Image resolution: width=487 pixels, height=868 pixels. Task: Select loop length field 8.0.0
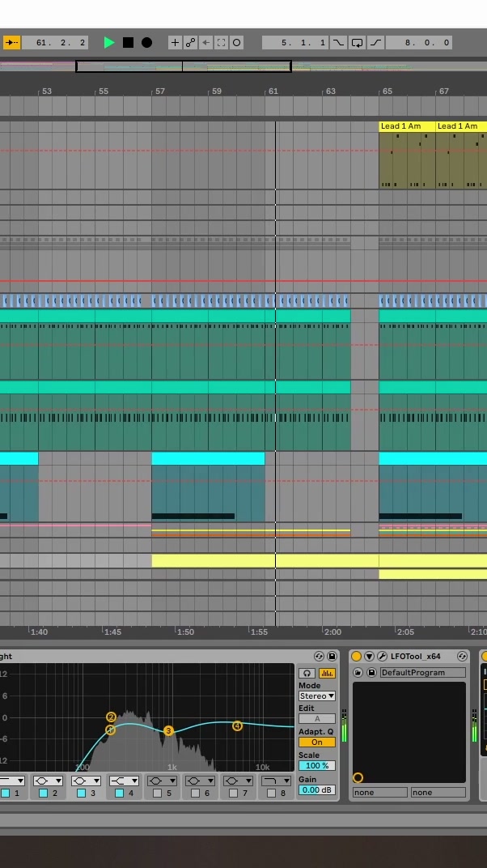pos(419,43)
